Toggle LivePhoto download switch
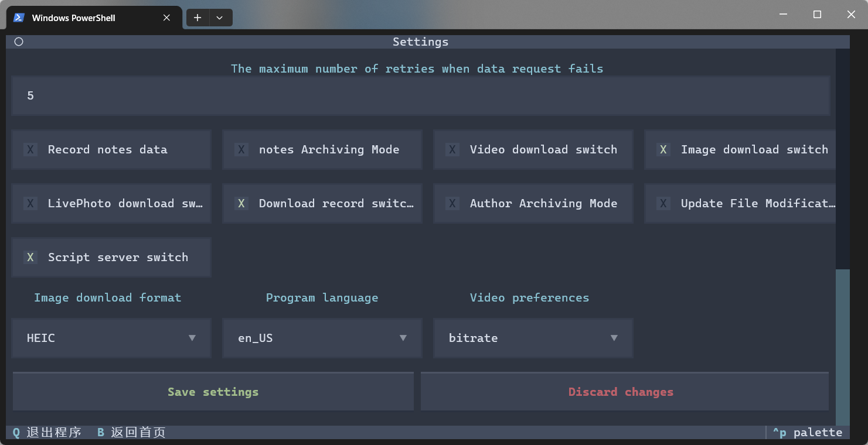This screenshot has height=445, width=868. coord(30,204)
